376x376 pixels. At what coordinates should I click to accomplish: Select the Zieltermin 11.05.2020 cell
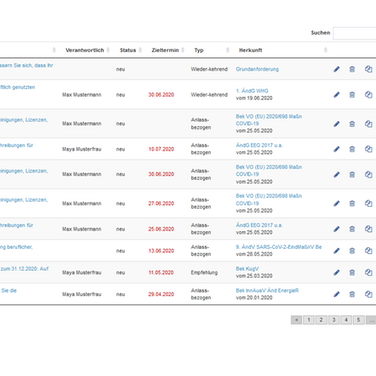(x=161, y=273)
